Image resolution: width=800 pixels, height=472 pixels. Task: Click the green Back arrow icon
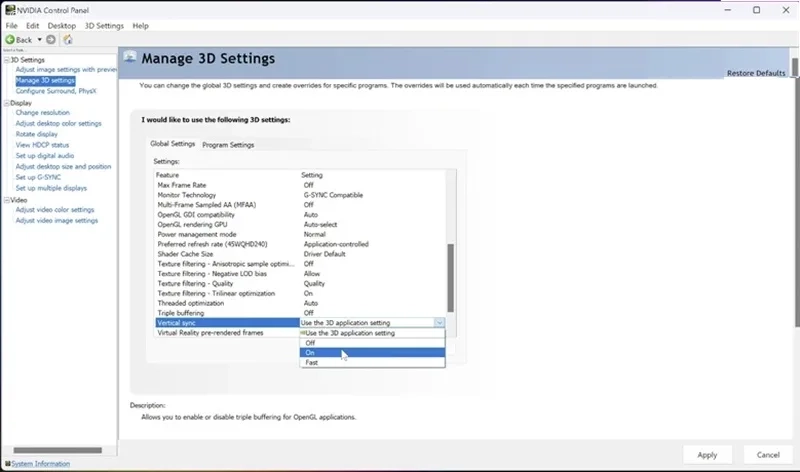(x=10, y=39)
